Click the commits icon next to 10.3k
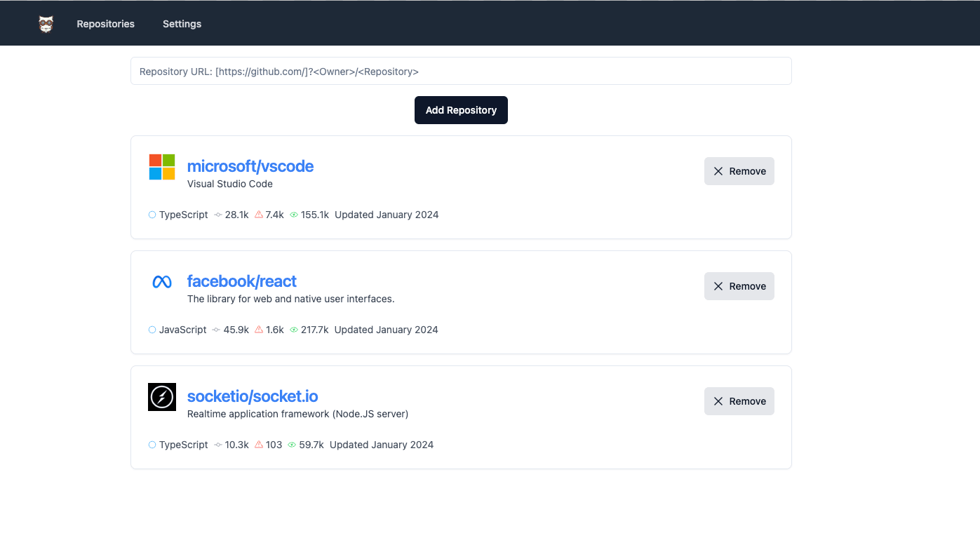The image size is (980, 559). (x=218, y=445)
